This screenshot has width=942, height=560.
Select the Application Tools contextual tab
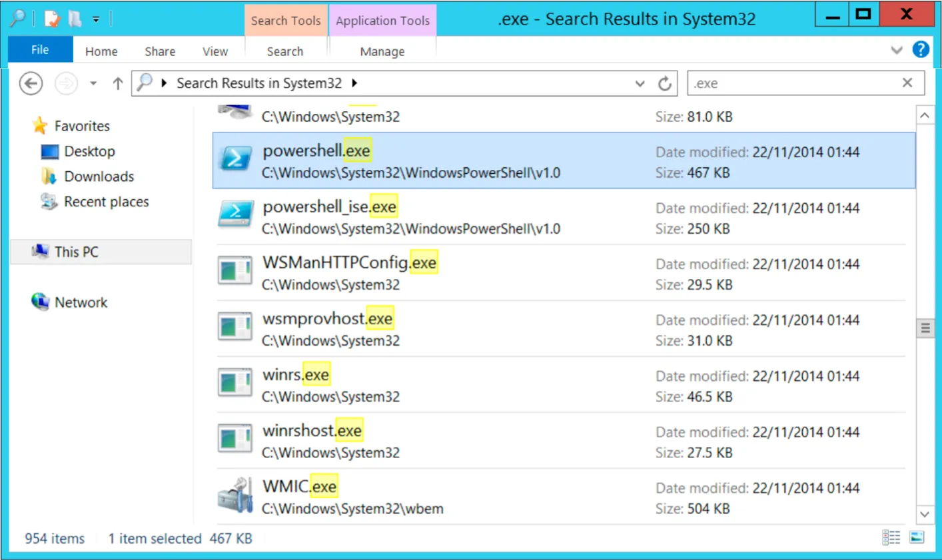382,21
